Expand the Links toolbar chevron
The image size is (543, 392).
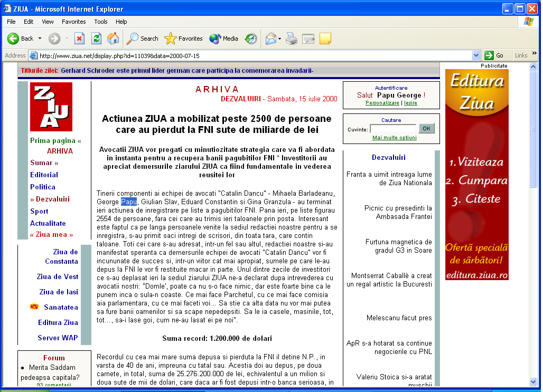535,53
